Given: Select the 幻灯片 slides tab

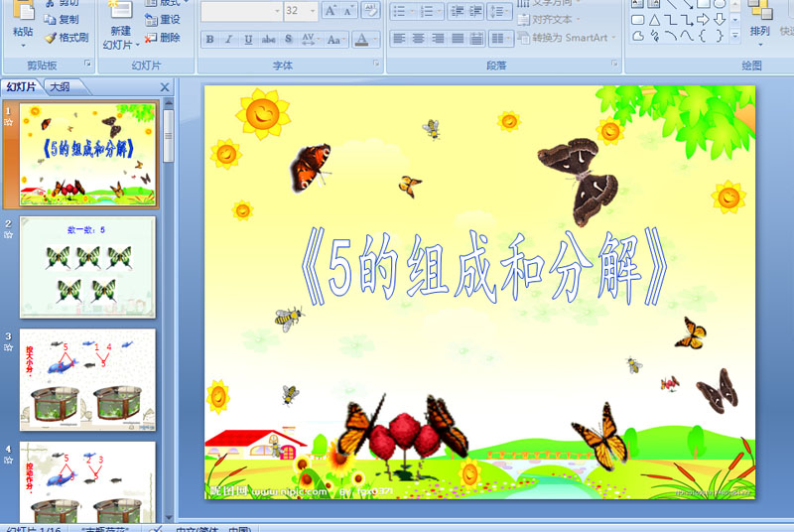Looking at the screenshot, I should 21,87.
